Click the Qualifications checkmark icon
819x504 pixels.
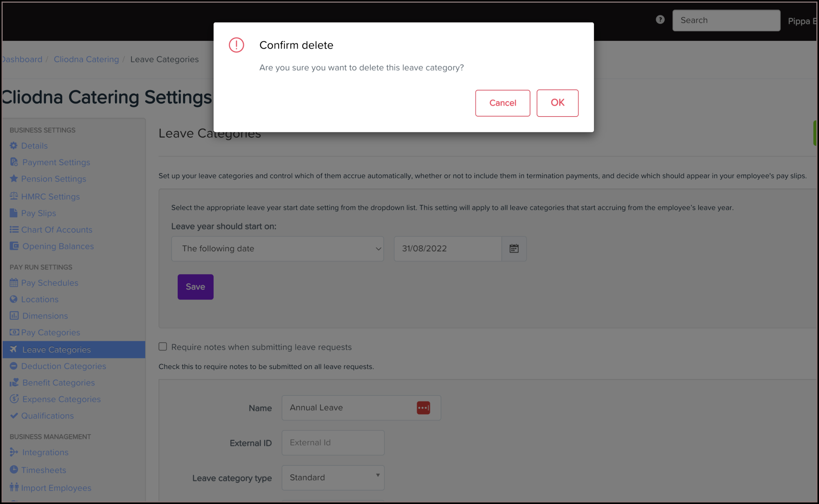14,415
